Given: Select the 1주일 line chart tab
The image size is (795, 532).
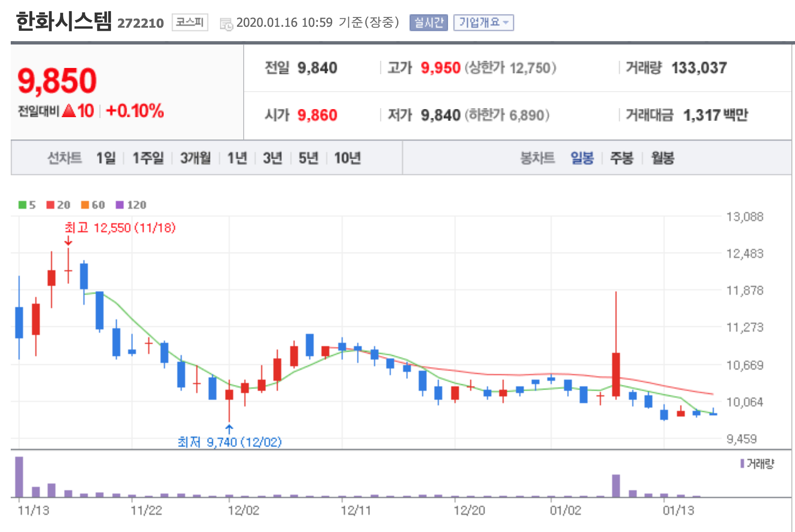Looking at the screenshot, I should tap(148, 158).
